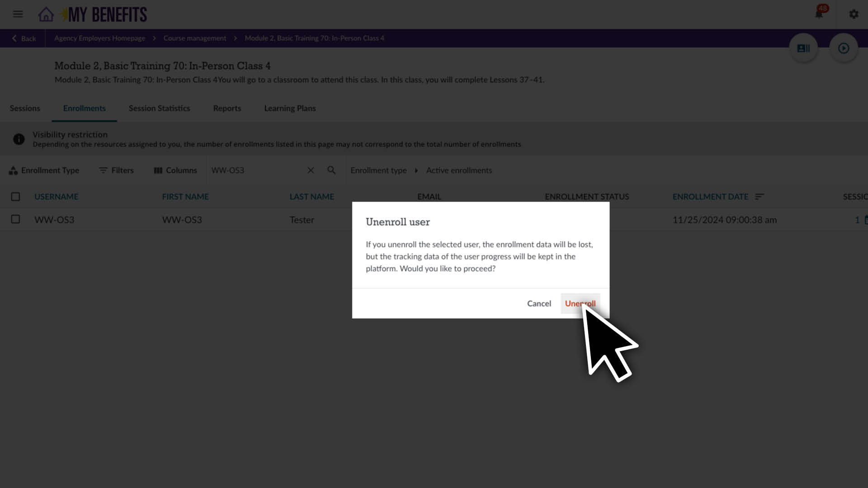
Task: Navigate to Course management via breadcrumb
Action: pyautogui.click(x=195, y=38)
